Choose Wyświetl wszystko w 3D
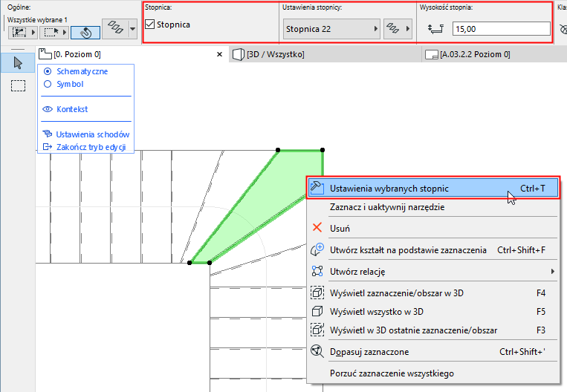This screenshot has width=567, height=392. 433,311
